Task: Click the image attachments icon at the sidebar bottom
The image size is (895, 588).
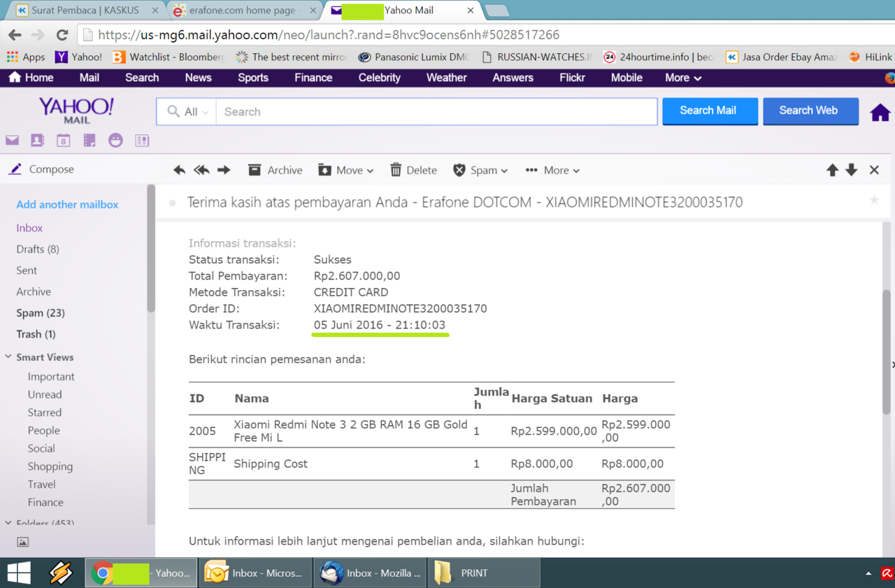Action: coord(22,542)
